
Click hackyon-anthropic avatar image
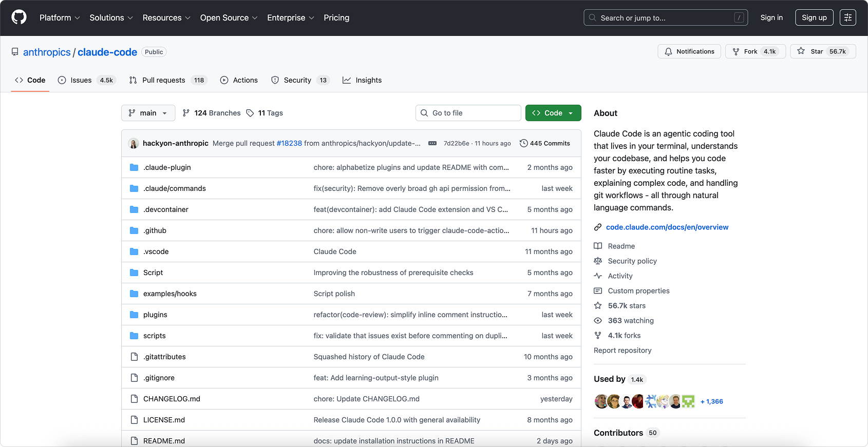pos(134,143)
